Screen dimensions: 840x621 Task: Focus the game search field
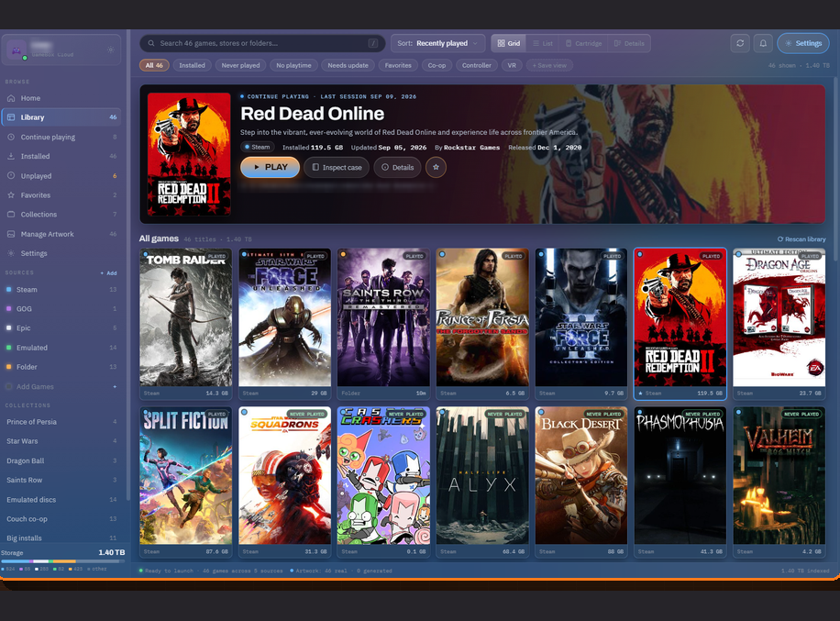262,43
